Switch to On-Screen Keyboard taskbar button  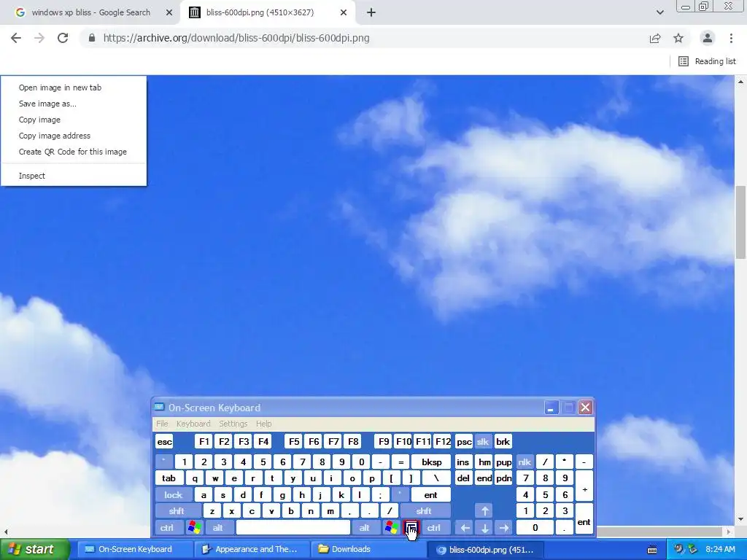135,549
